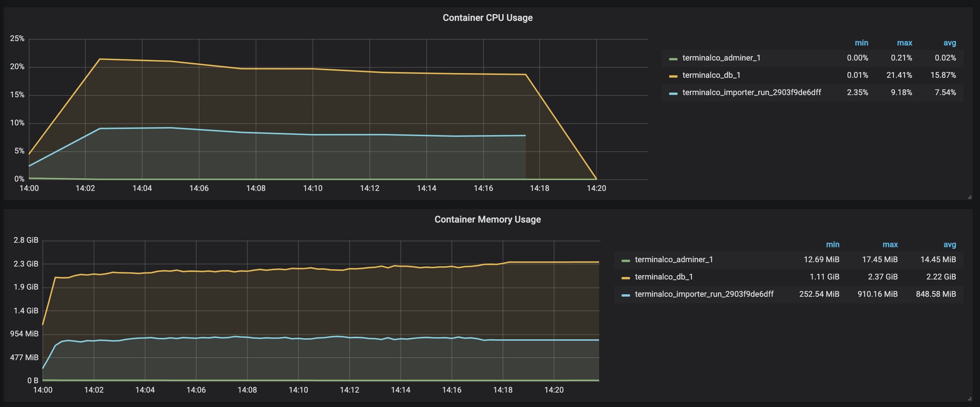Toggle terminalco_db_1 series in CPU legend

pyautogui.click(x=711, y=75)
